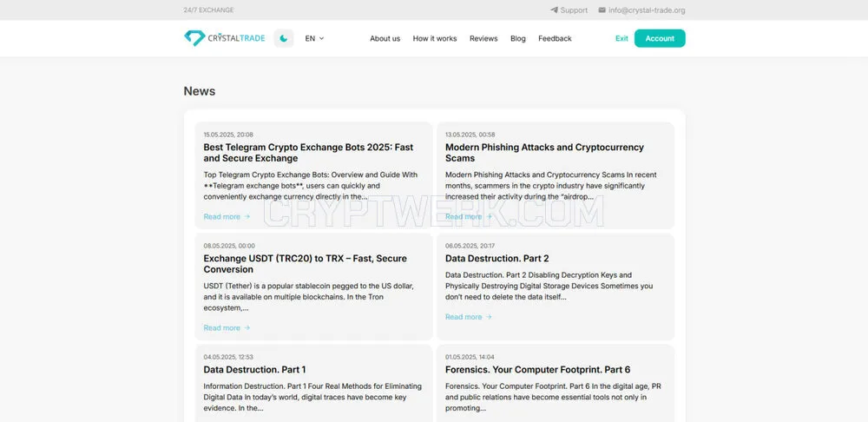868x422 pixels.
Task: Click the News page heading
Action: tap(200, 91)
